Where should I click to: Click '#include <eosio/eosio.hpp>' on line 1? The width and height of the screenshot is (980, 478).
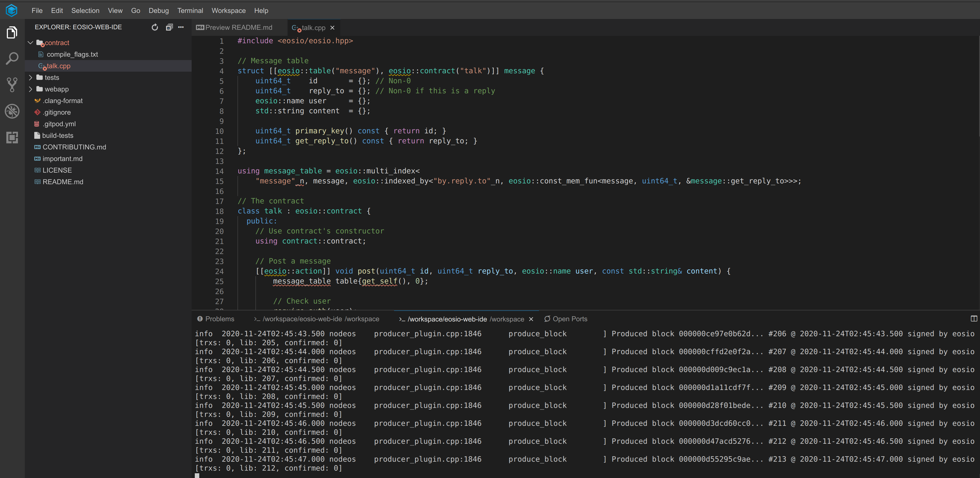295,41
